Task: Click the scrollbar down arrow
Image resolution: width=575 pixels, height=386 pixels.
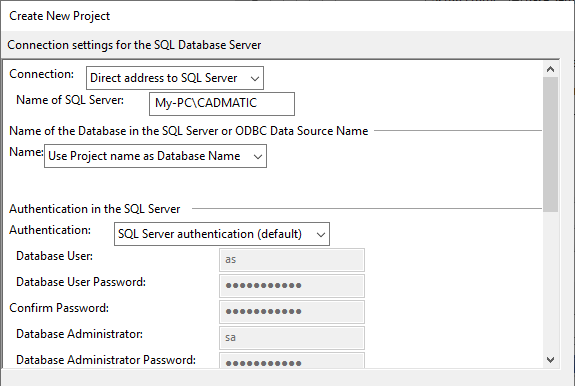Action: [550, 360]
